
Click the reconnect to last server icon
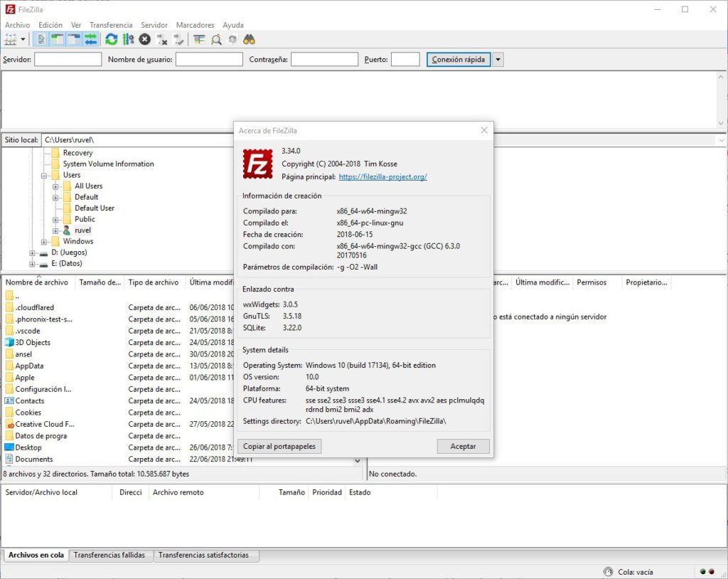coord(178,40)
